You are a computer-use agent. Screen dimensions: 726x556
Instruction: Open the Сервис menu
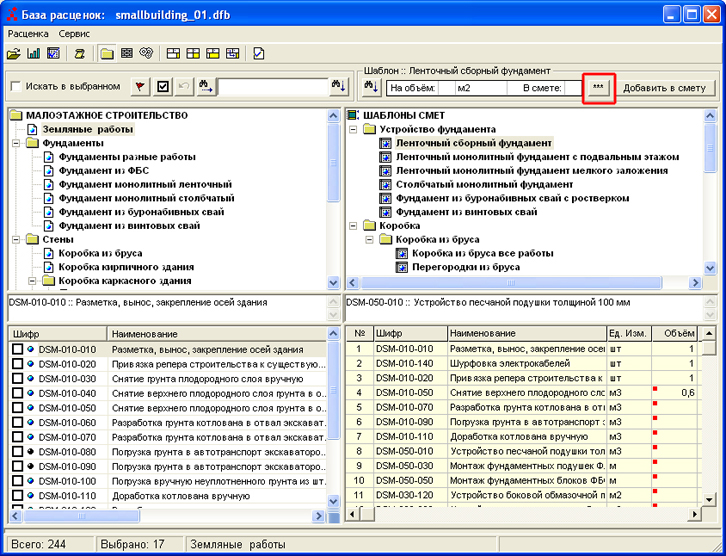74,34
